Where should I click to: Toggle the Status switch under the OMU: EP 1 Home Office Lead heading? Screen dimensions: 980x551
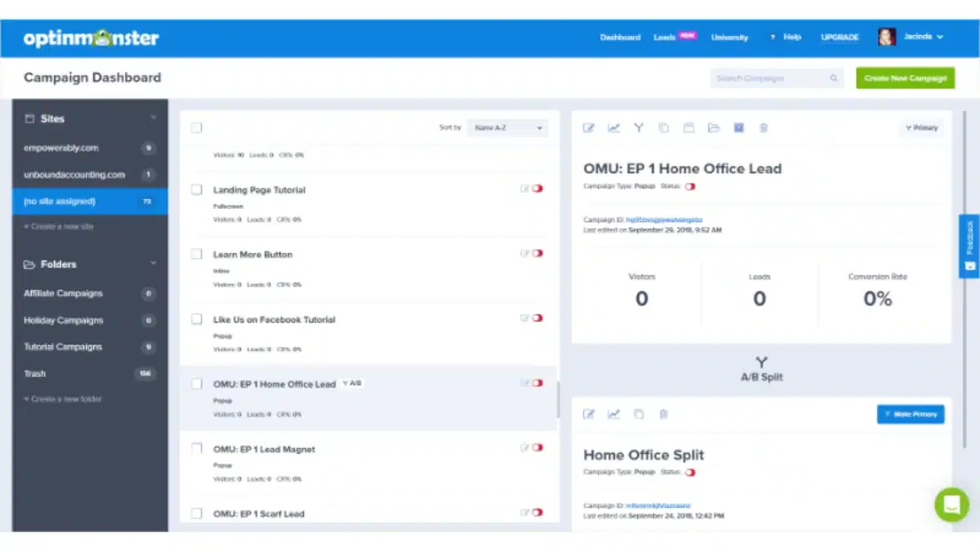pos(691,186)
